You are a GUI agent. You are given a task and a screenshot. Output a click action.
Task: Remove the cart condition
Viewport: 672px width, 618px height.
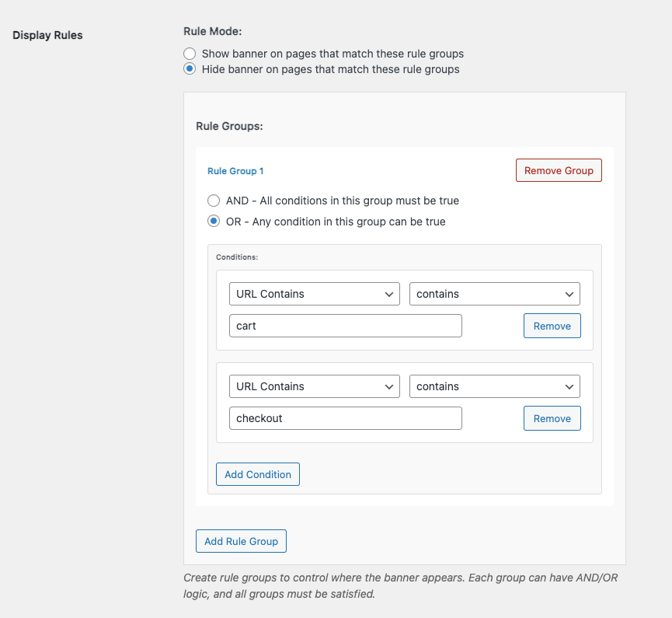[x=552, y=326]
